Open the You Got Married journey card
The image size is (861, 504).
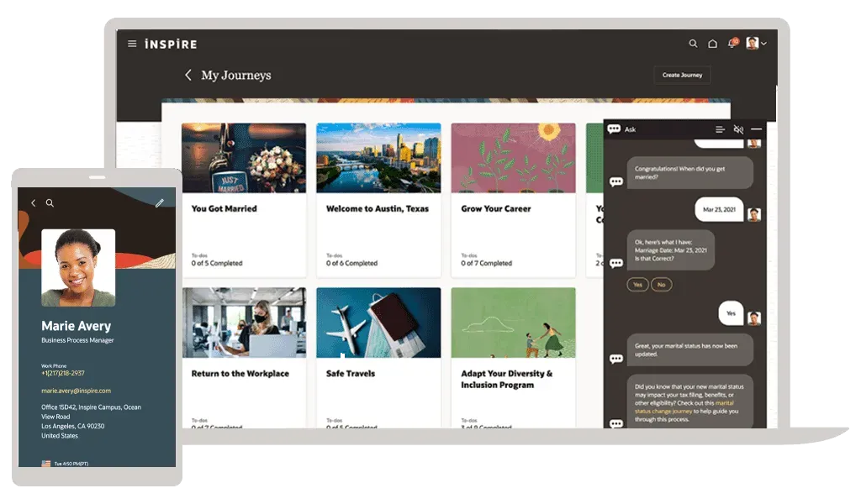(x=244, y=200)
